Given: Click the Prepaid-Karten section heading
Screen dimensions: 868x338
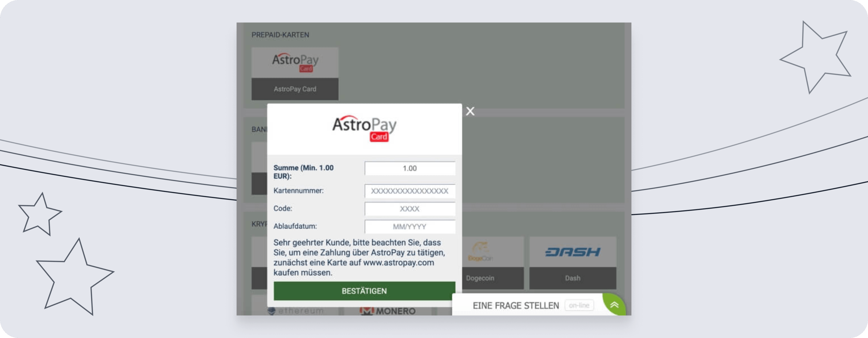Looking at the screenshot, I should click(x=280, y=35).
